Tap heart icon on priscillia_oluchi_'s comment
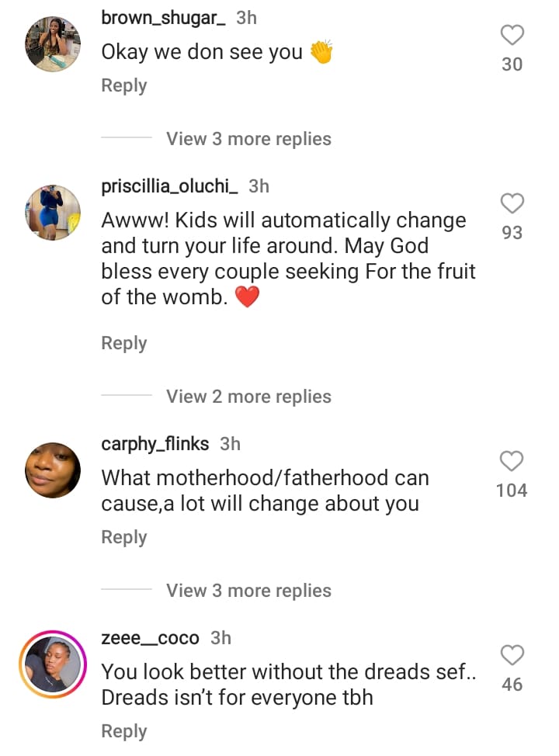Image resolution: width=559 pixels, height=756 pixels. coord(512,203)
